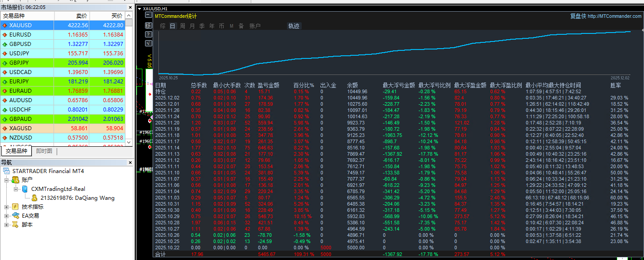The height and width of the screenshot is (260, 644).
Task: Select the 季 quarterly statistics tab
Action: coord(202,26)
